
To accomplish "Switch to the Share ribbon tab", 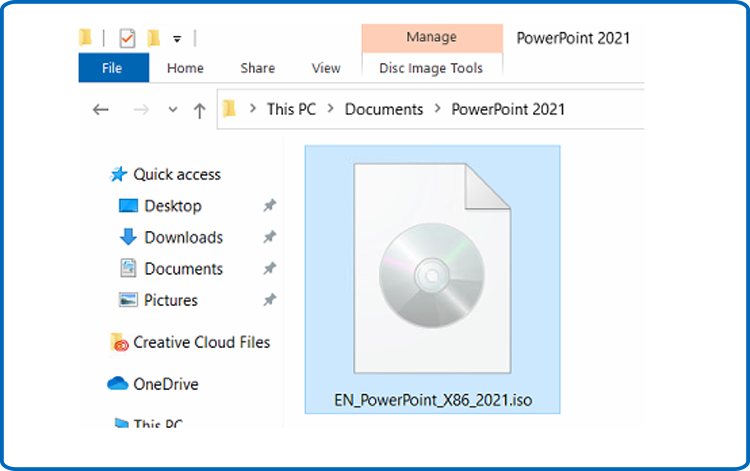I will point(257,68).
